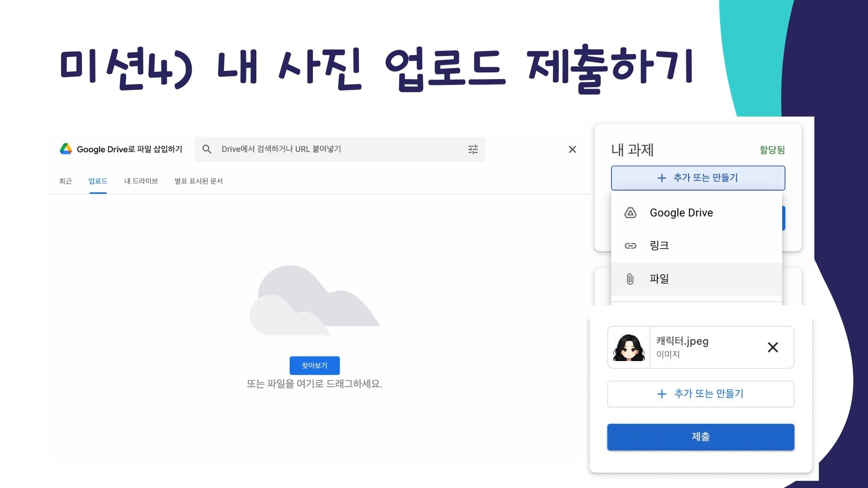Open search filter options icon

click(x=473, y=149)
